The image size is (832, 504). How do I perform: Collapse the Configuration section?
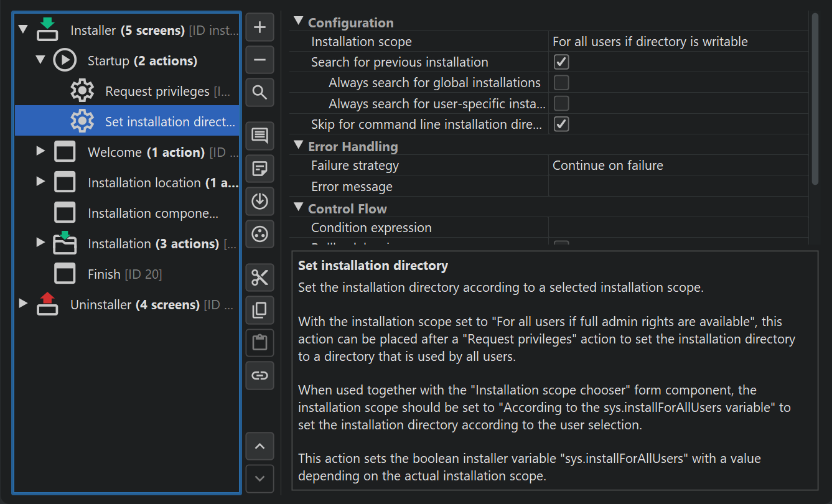298,22
